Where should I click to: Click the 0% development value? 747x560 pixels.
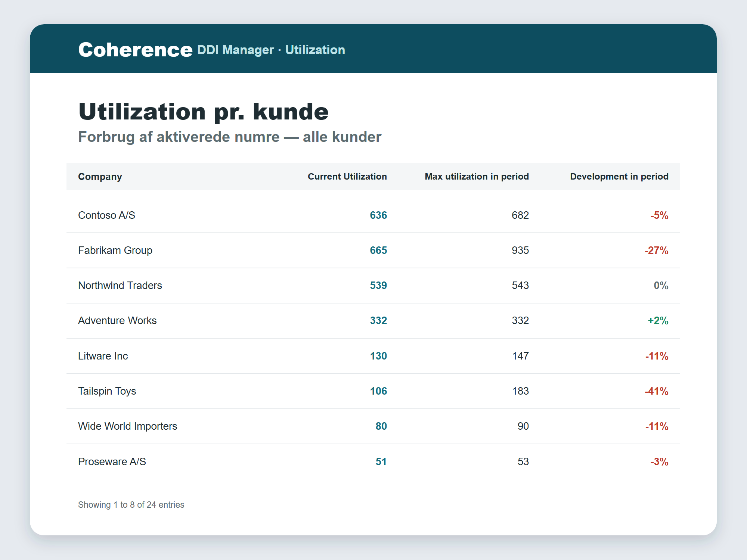click(x=661, y=286)
